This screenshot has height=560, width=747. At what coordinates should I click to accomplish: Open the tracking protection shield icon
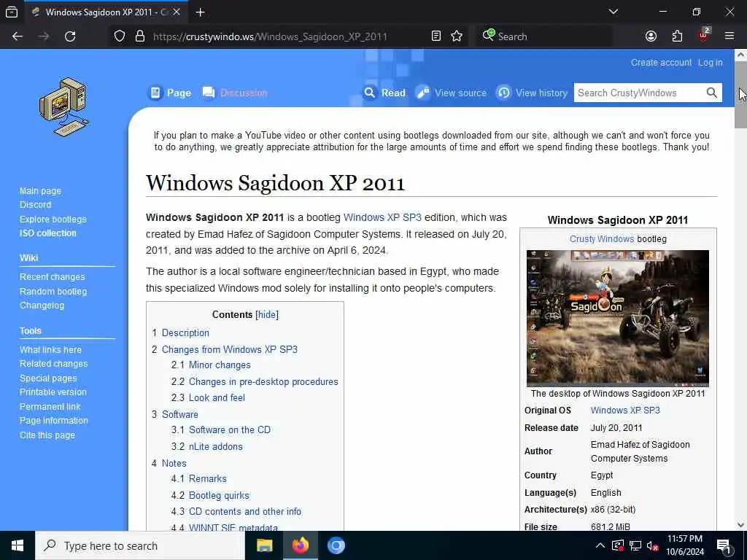point(120,36)
